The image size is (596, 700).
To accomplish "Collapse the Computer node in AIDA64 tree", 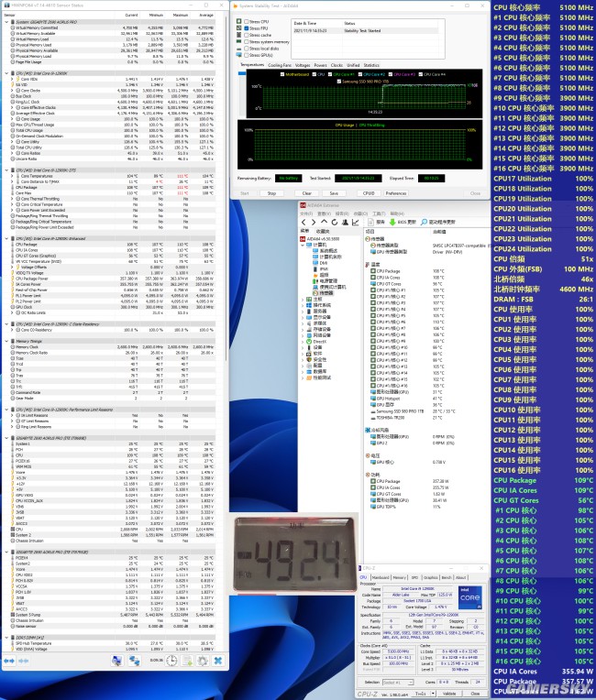I will tap(303, 245).
